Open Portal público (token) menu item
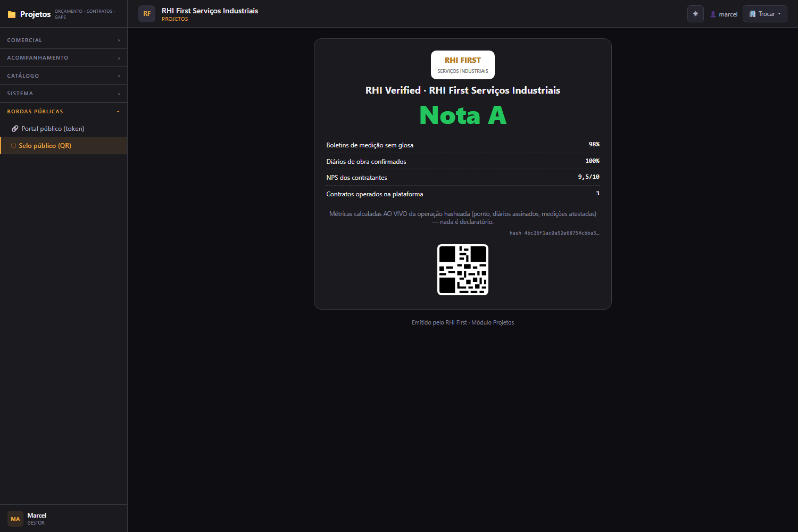 (x=64, y=129)
